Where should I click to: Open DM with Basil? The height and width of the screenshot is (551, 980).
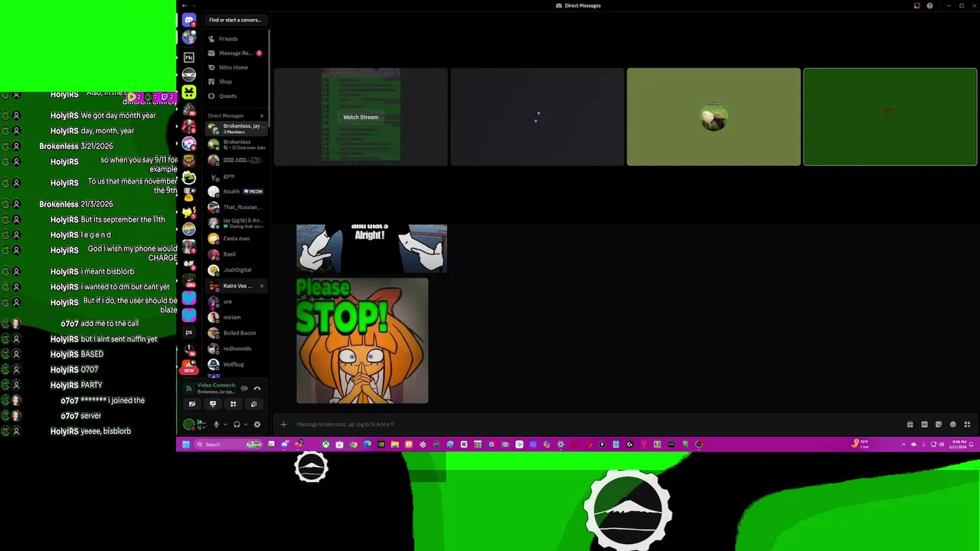(235, 254)
